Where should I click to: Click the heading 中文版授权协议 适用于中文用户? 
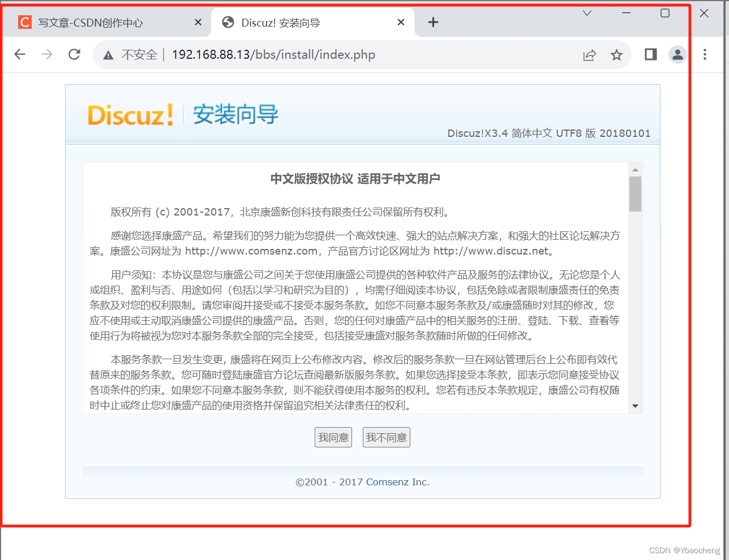click(355, 179)
